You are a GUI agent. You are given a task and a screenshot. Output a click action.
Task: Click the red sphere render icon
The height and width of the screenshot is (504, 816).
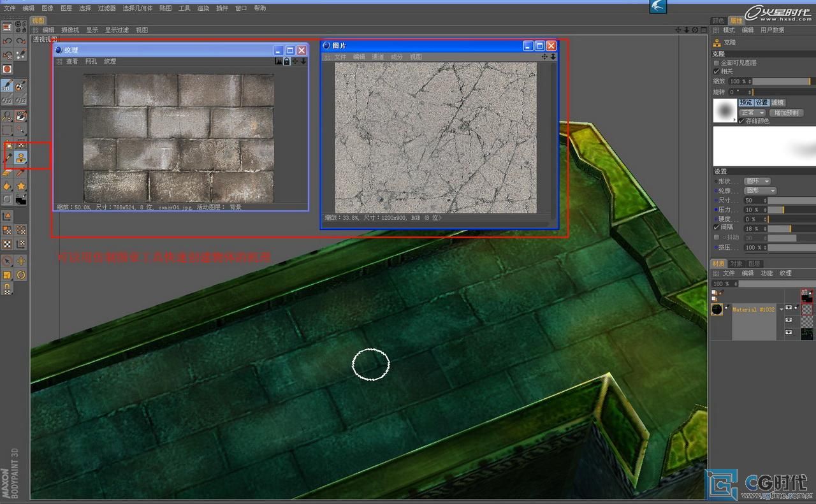7,69
